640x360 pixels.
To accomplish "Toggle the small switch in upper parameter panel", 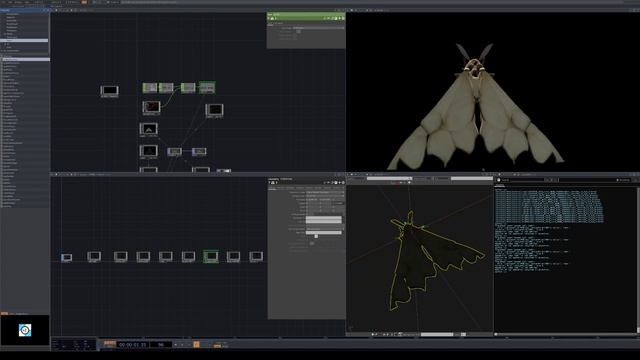I will point(298,31).
